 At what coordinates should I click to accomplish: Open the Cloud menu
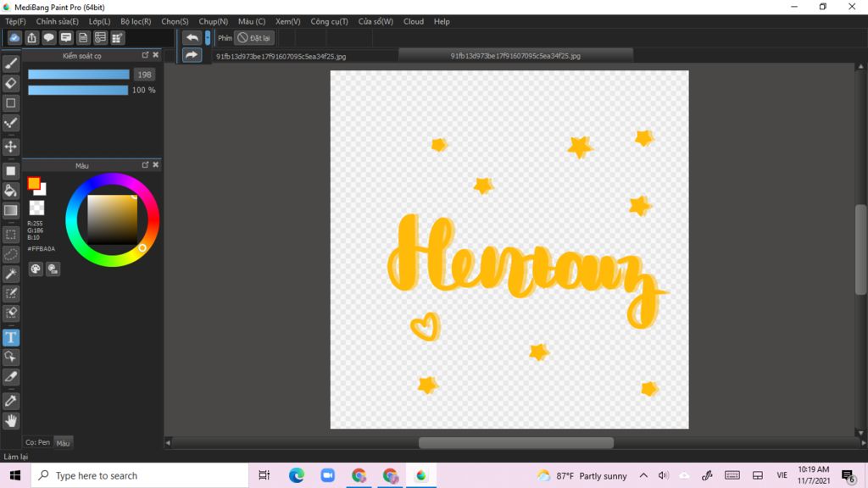(414, 21)
